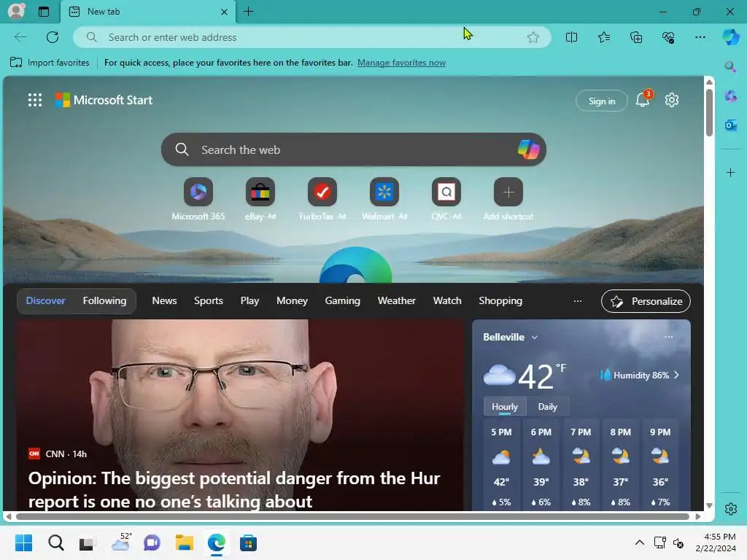Add this page to favorites star
This screenshot has width=747, height=560.
point(533,37)
